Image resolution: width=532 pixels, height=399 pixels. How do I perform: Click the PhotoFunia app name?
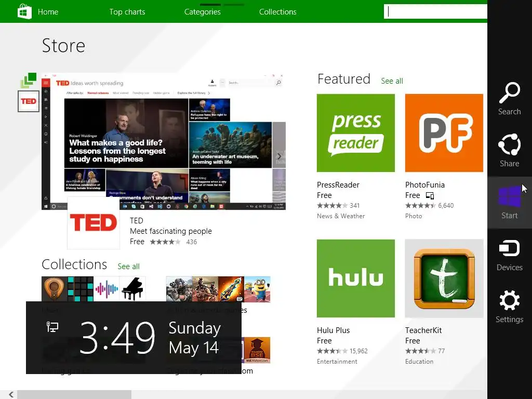click(x=425, y=185)
